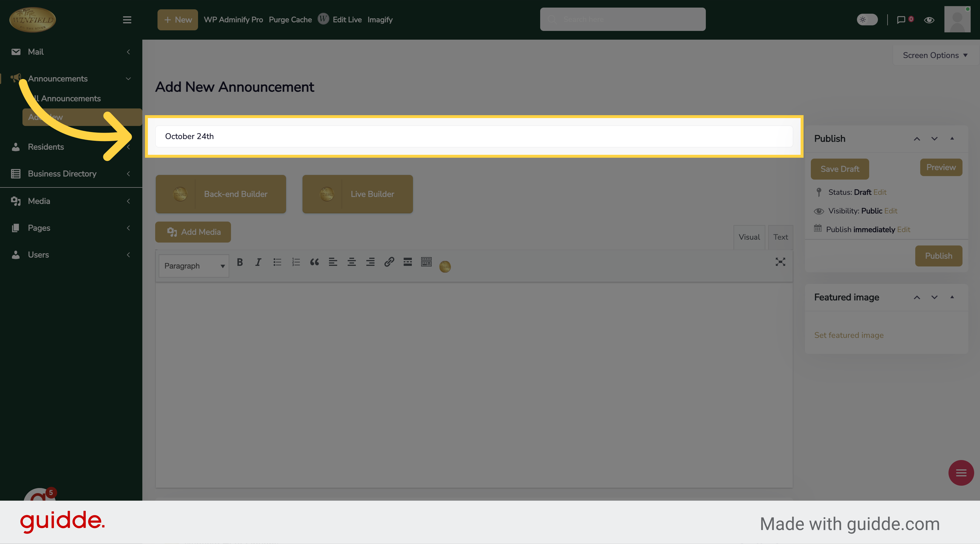This screenshot has height=544, width=980.
Task: Switch to the Text editor tab
Action: pos(780,237)
